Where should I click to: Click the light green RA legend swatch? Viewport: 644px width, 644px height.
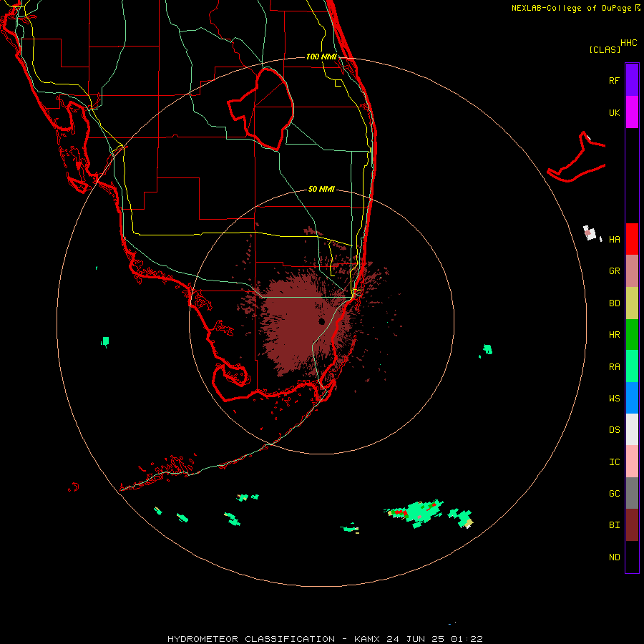[632, 366]
